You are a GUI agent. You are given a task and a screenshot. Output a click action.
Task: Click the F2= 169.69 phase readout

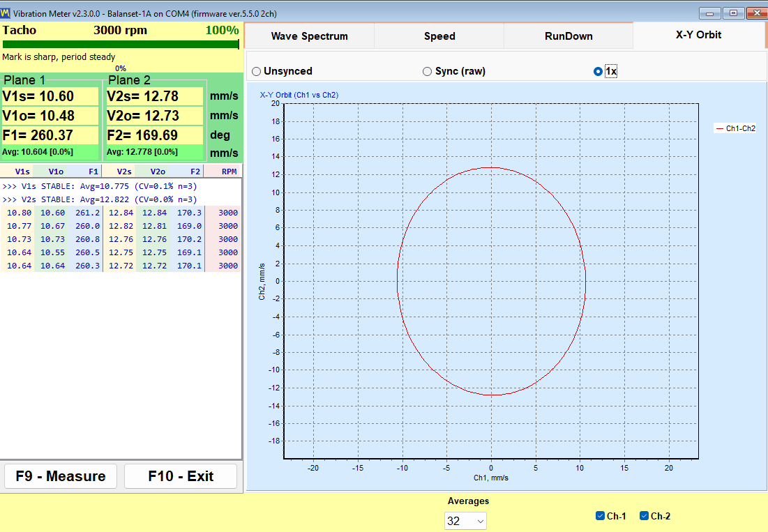coord(155,135)
